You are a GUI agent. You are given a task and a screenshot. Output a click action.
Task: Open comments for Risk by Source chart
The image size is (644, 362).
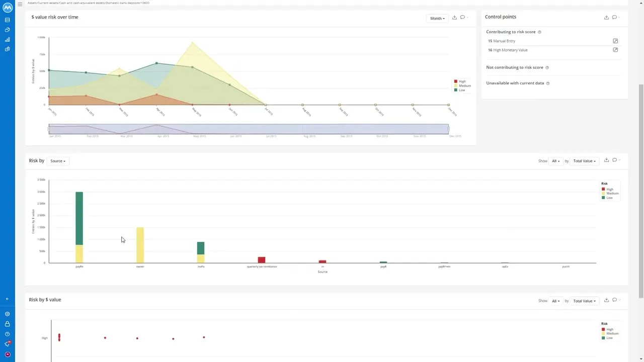click(614, 160)
